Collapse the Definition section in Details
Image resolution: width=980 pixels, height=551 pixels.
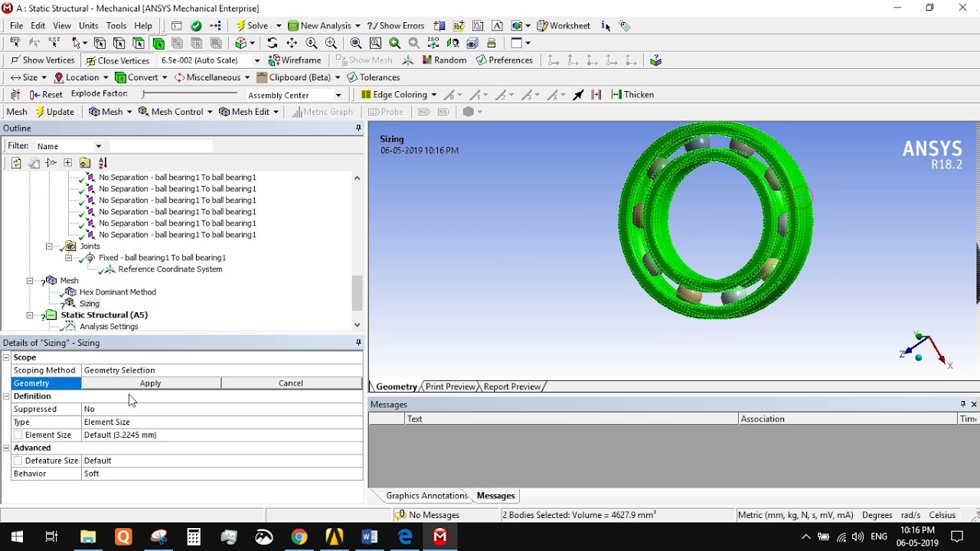[x=6, y=396]
